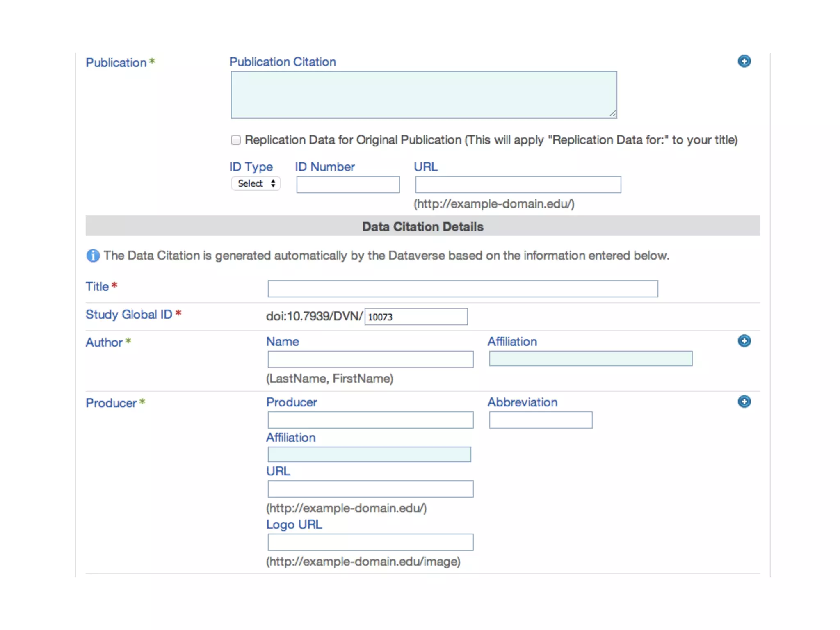
Task: Click the Author Affiliation input field
Action: point(590,358)
